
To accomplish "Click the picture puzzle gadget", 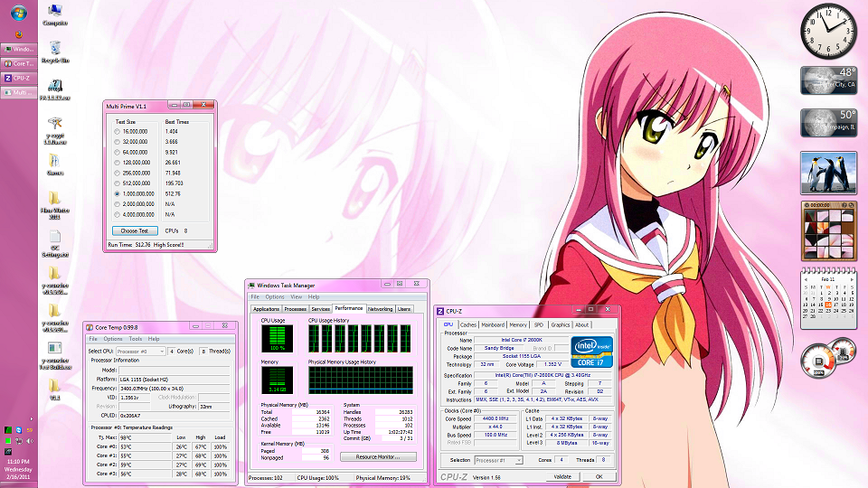I will (x=827, y=233).
